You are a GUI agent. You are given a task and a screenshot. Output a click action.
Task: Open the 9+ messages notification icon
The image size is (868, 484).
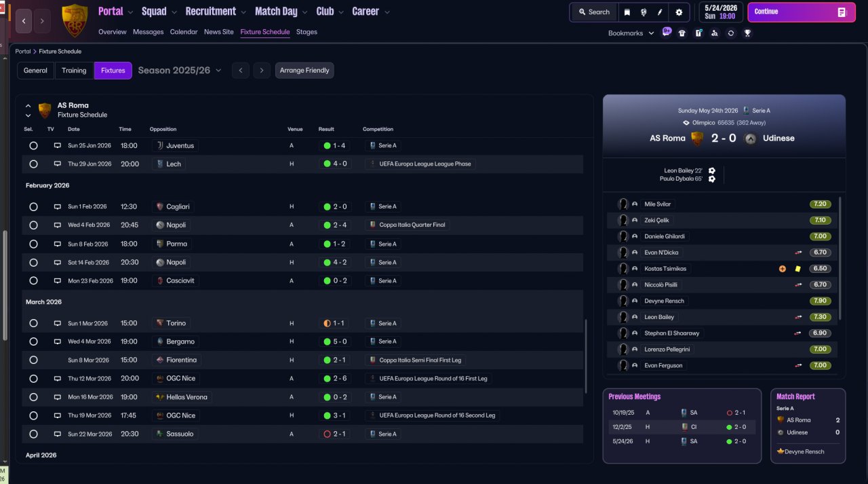[667, 32]
